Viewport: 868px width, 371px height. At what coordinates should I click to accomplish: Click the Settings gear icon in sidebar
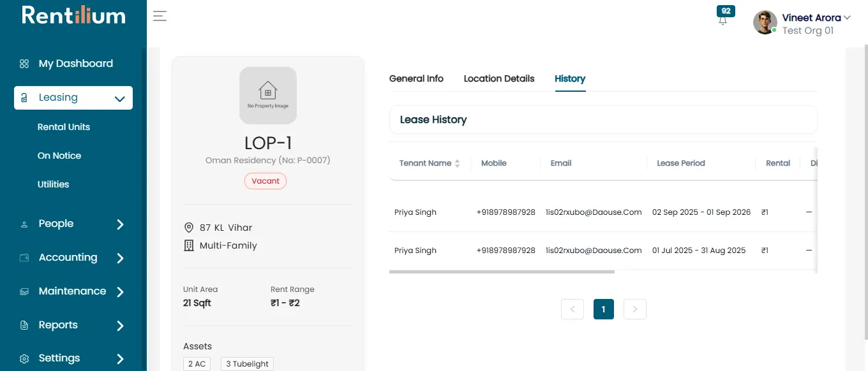click(24, 359)
